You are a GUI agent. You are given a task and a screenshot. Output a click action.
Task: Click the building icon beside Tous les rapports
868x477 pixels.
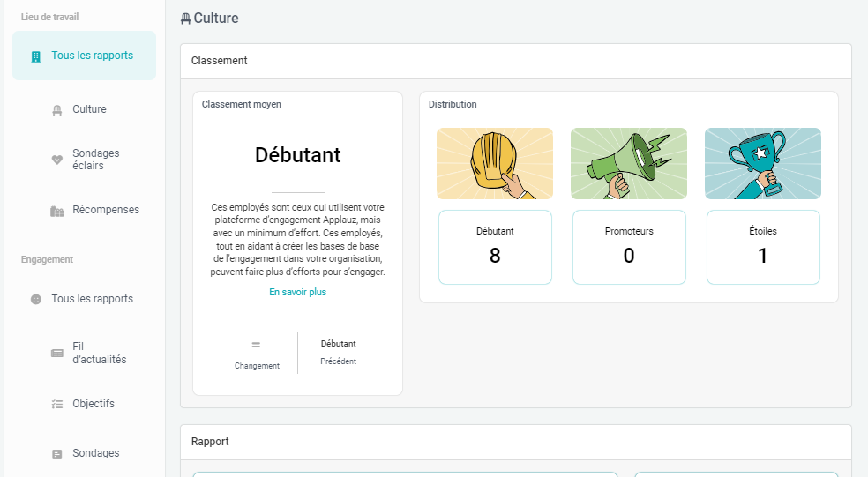pyautogui.click(x=36, y=56)
